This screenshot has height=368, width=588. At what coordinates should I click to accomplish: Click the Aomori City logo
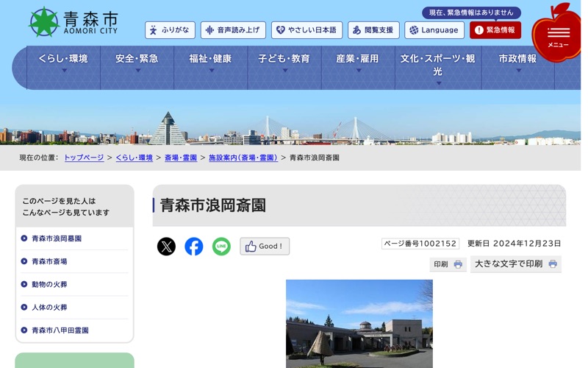click(73, 22)
